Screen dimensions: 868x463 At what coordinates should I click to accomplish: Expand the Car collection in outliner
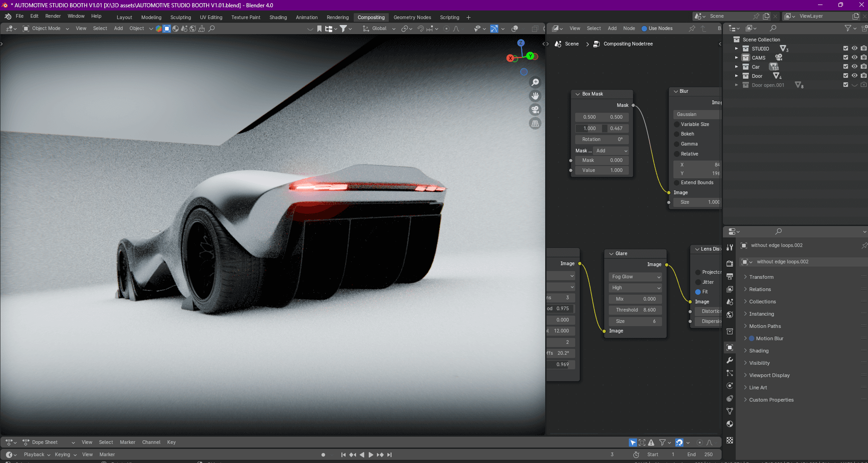737,66
